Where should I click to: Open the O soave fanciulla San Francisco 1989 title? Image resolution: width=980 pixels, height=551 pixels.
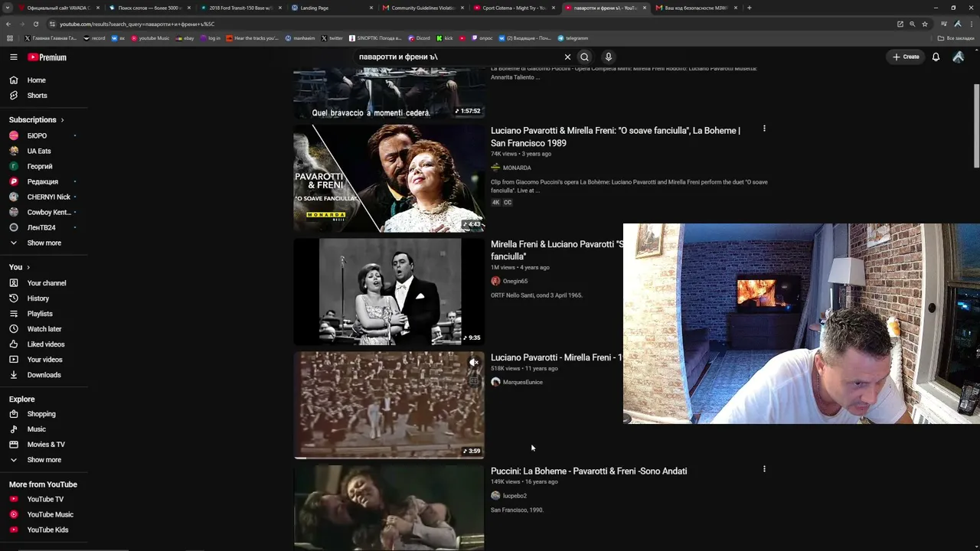(616, 137)
